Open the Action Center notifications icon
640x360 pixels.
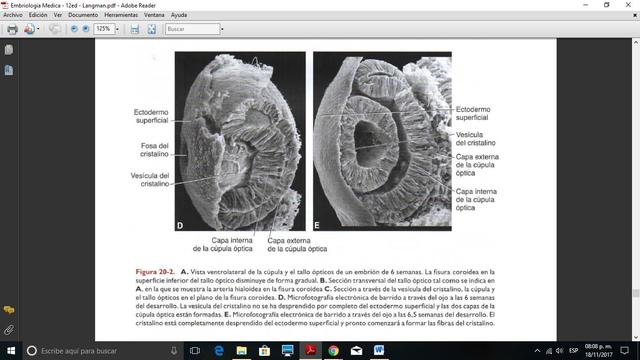tap(624, 351)
